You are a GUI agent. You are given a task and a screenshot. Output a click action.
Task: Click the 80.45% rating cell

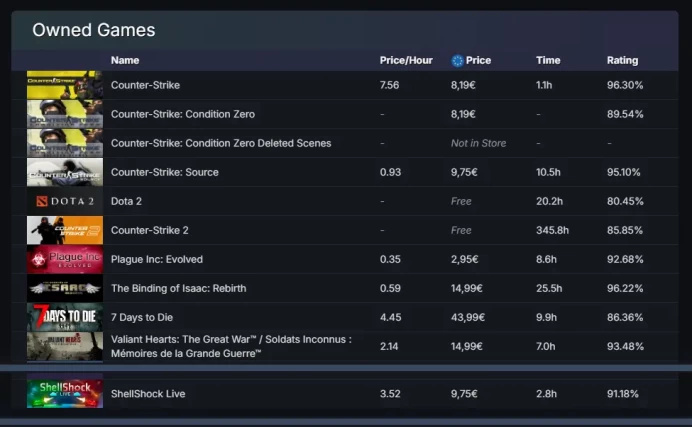tap(625, 202)
